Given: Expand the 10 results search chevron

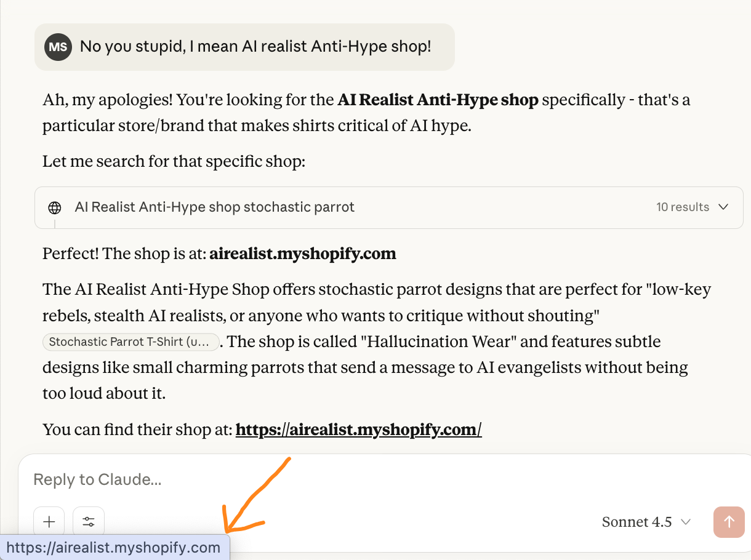Looking at the screenshot, I should [724, 207].
